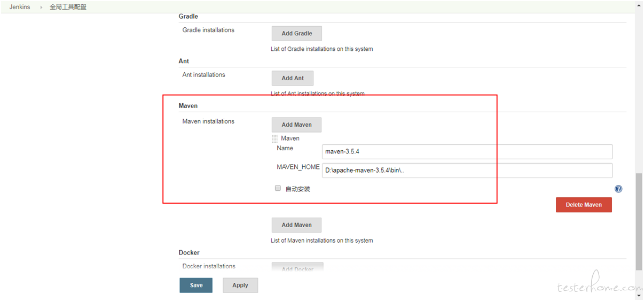This screenshot has height=301, width=644.
Task: Click the 自动安装 label text
Action: 298,189
